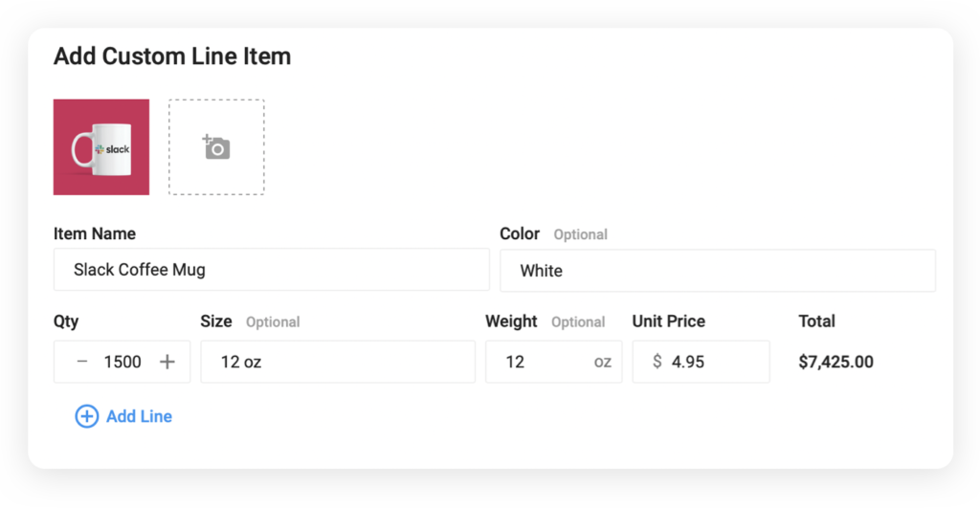Click the Unit Price label
This screenshot has height=508, width=980.
click(669, 321)
